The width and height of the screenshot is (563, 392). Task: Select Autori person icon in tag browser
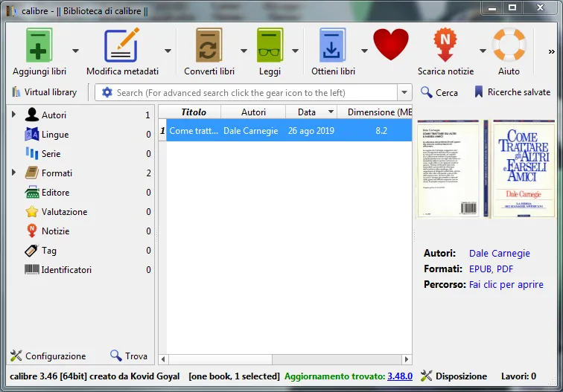31,115
